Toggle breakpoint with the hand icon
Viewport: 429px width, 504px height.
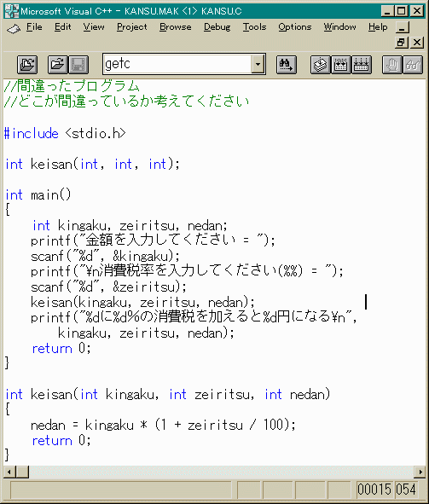(392, 65)
